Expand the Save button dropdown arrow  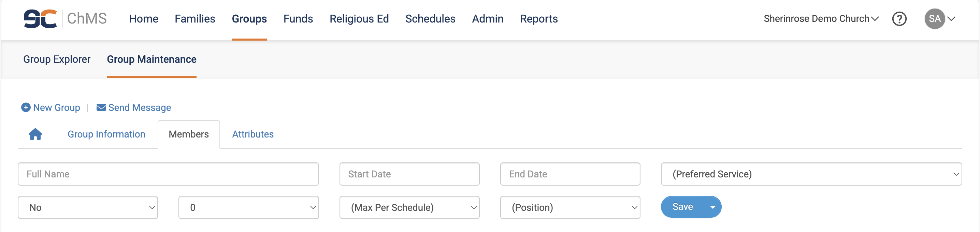coord(712,207)
